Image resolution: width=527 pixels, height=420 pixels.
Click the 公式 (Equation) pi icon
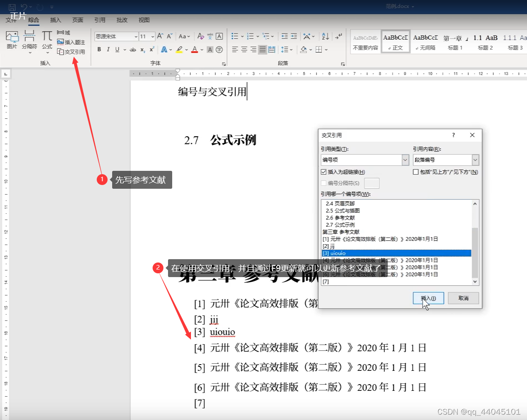47,42
